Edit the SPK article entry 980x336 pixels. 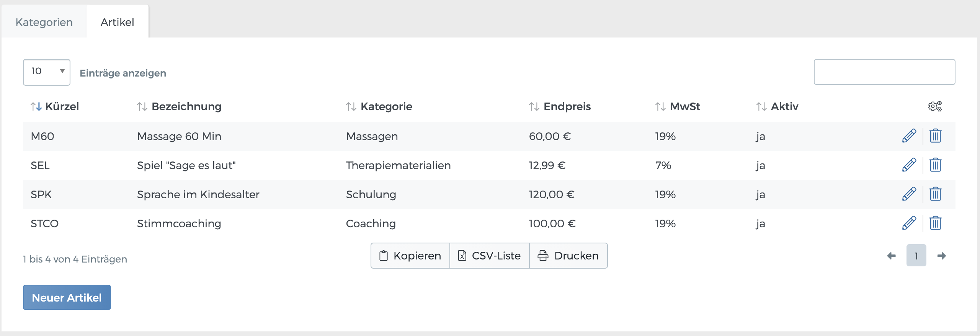(909, 194)
